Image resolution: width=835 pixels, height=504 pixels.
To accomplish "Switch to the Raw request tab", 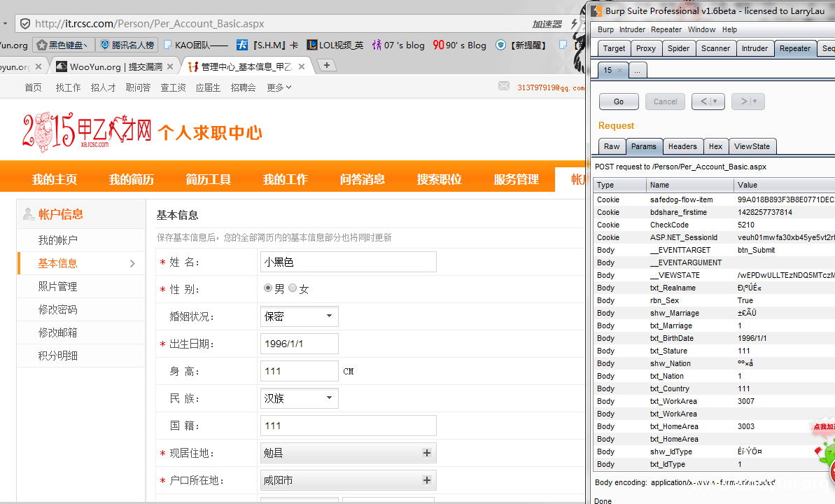I will pyautogui.click(x=612, y=146).
